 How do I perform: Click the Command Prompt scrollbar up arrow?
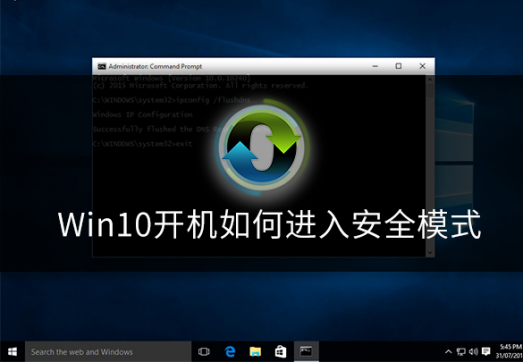coord(430,79)
